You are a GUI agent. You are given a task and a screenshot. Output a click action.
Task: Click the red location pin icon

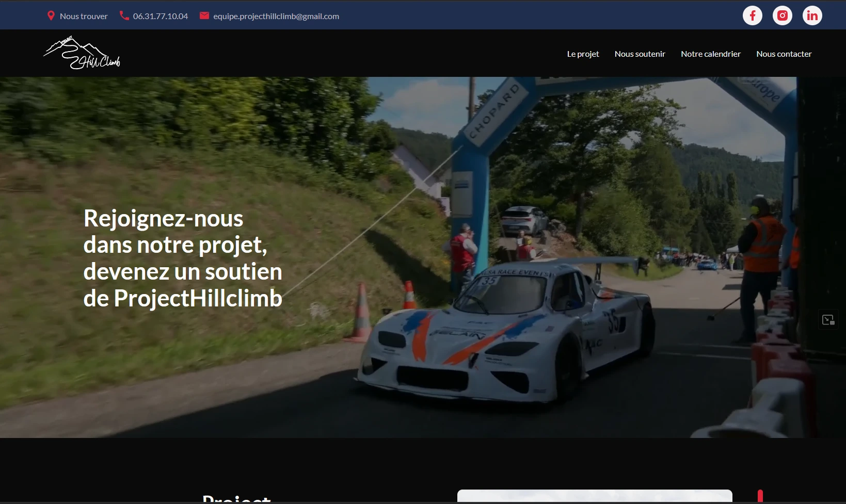point(51,15)
